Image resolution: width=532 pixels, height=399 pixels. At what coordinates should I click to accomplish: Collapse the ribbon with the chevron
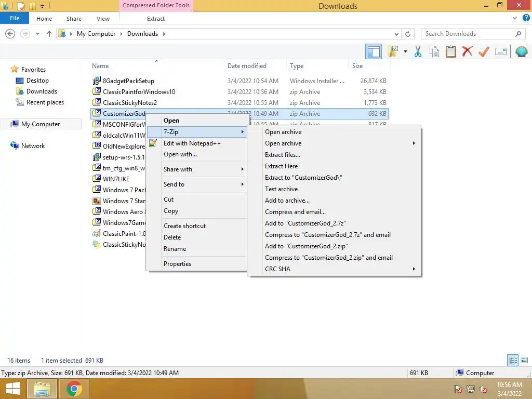coord(515,18)
